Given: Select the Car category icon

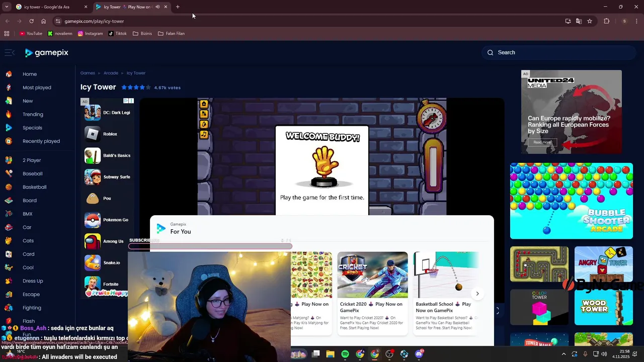Looking at the screenshot, I should [9, 227].
